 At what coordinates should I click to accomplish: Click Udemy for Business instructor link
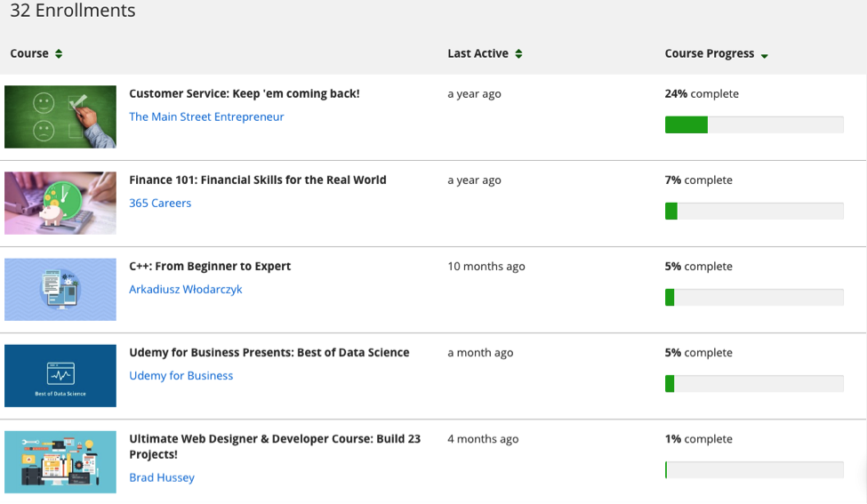(181, 375)
